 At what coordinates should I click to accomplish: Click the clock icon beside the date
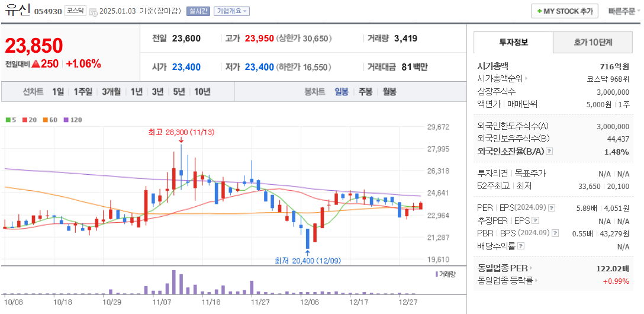(x=94, y=11)
